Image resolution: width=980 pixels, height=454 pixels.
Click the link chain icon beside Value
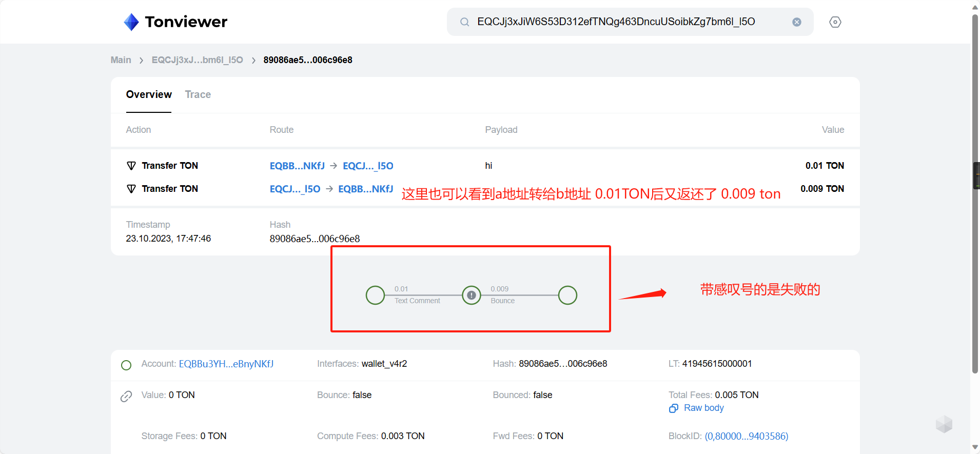(x=126, y=397)
